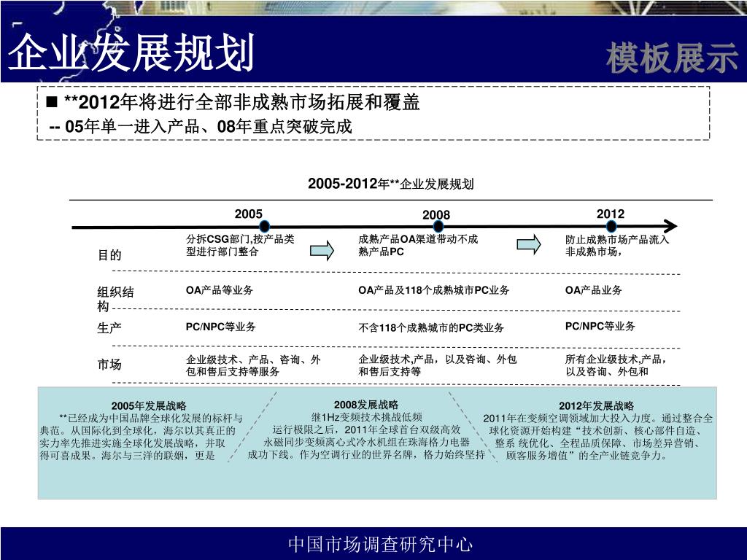Click the footer text 中国市场调查研究中心
Image resolution: width=747 pixels, height=560 pixels.
click(x=380, y=544)
